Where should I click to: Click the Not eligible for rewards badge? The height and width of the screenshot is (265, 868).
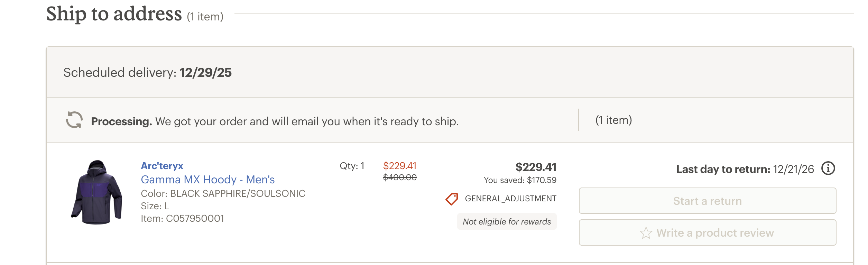click(x=507, y=222)
